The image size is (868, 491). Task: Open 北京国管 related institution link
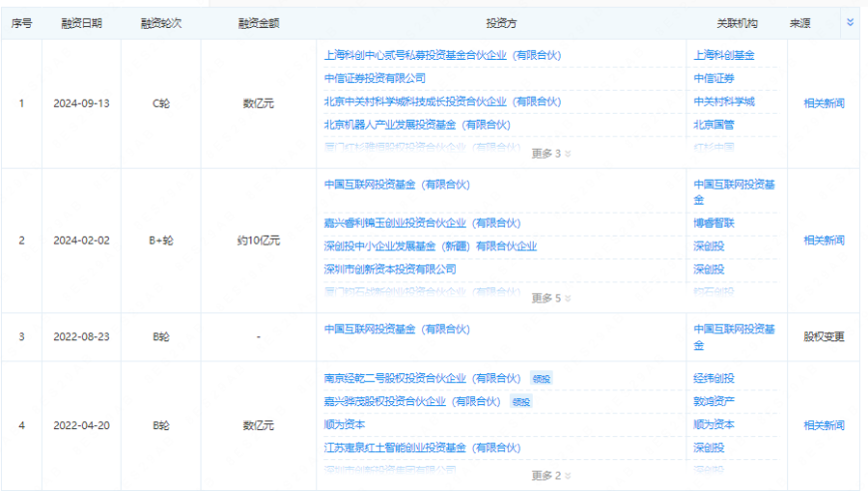pos(714,125)
